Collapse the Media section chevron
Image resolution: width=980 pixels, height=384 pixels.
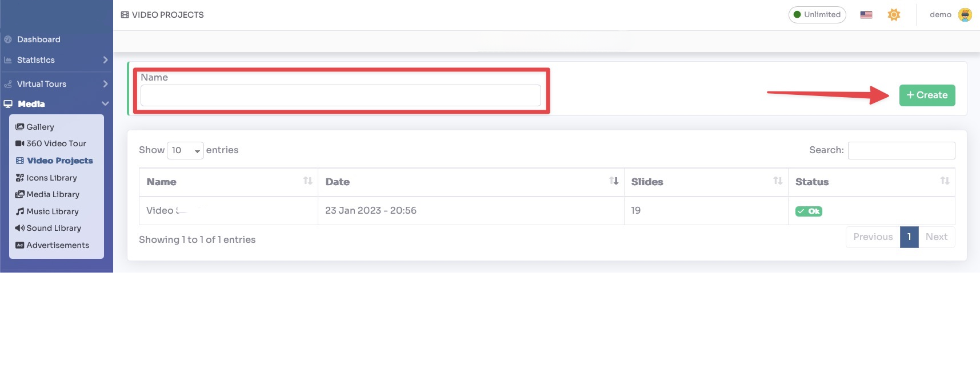coord(105,104)
